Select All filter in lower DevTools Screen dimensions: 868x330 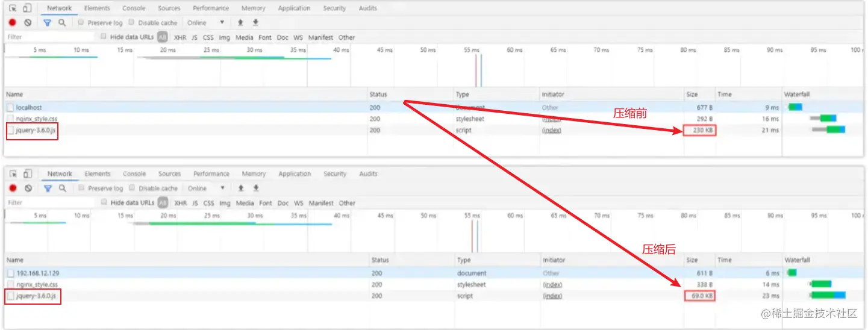pos(163,203)
